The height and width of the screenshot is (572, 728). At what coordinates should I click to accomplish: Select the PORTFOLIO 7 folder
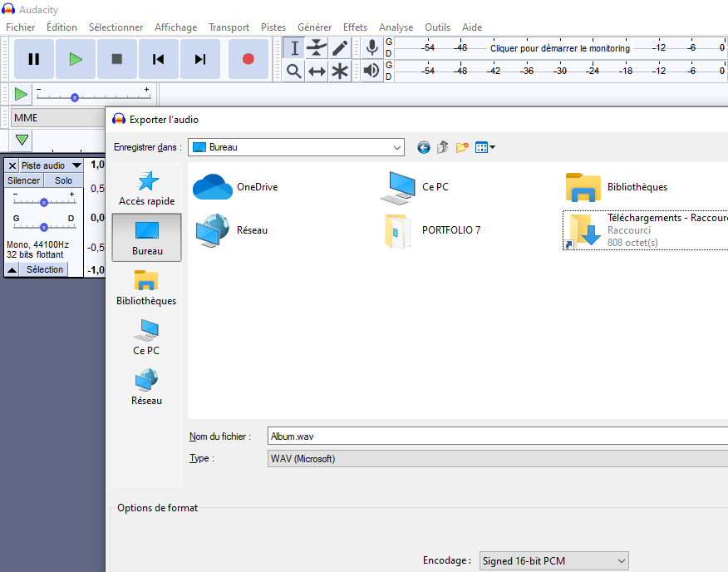pos(432,230)
